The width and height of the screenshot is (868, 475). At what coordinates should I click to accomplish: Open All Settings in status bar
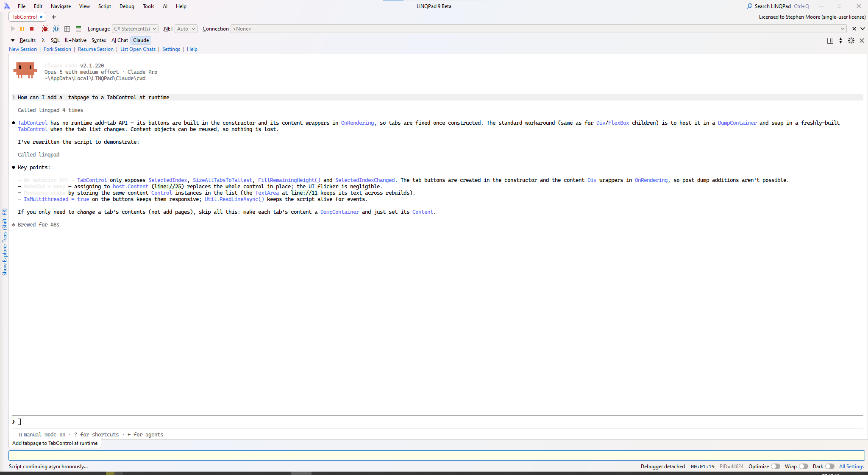coord(851,467)
